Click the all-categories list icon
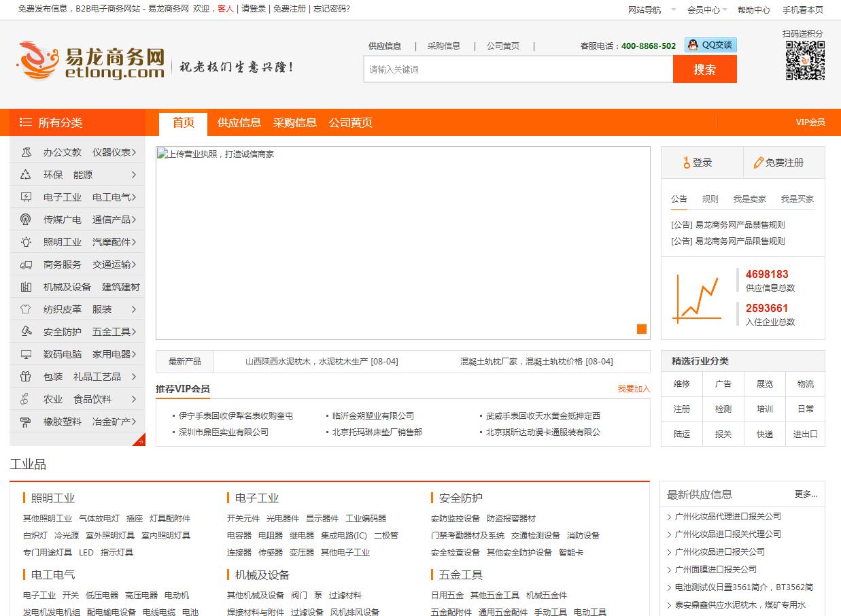The height and width of the screenshot is (616, 841). [26, 122]
